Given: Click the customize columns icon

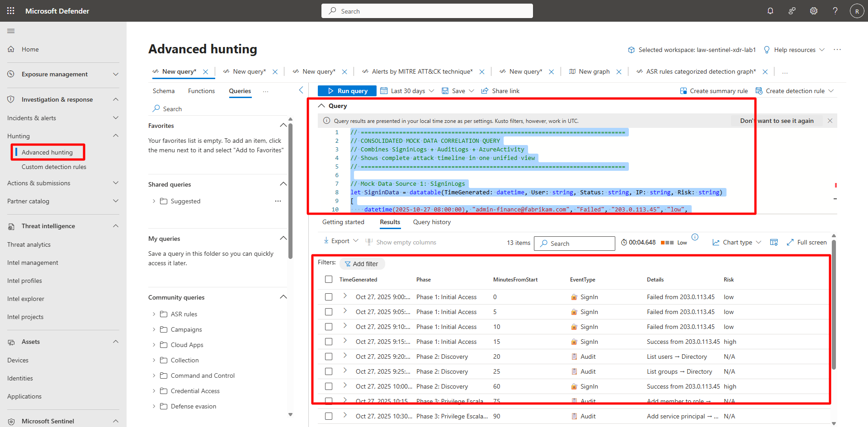Looking at the screenshot, I should 774,243.
